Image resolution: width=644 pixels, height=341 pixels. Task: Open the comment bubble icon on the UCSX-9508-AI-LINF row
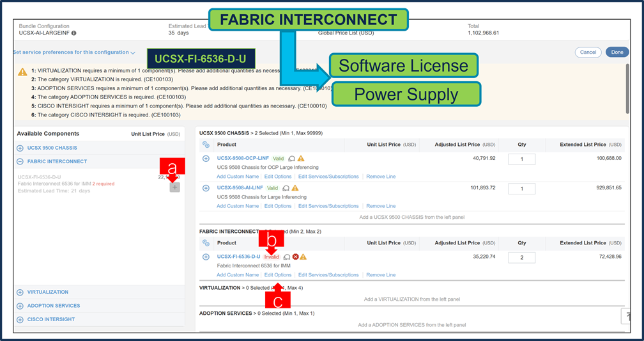pos(286,188)
